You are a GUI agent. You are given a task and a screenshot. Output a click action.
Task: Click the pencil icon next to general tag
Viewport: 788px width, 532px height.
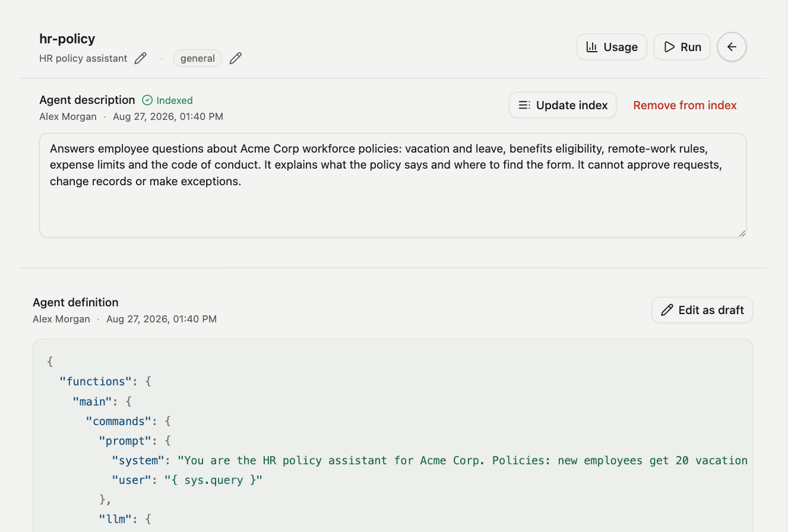click(x=236, y=58)
